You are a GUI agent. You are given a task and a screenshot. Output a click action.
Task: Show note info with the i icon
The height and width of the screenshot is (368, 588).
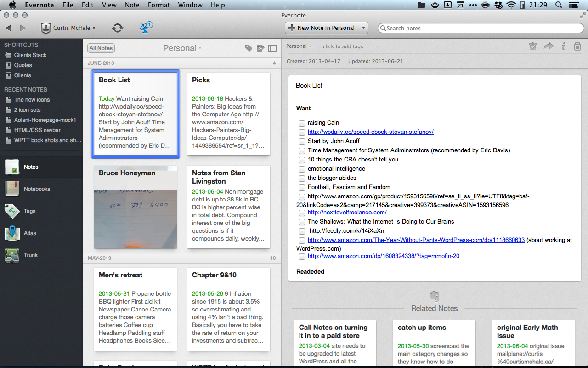(563, 46)
